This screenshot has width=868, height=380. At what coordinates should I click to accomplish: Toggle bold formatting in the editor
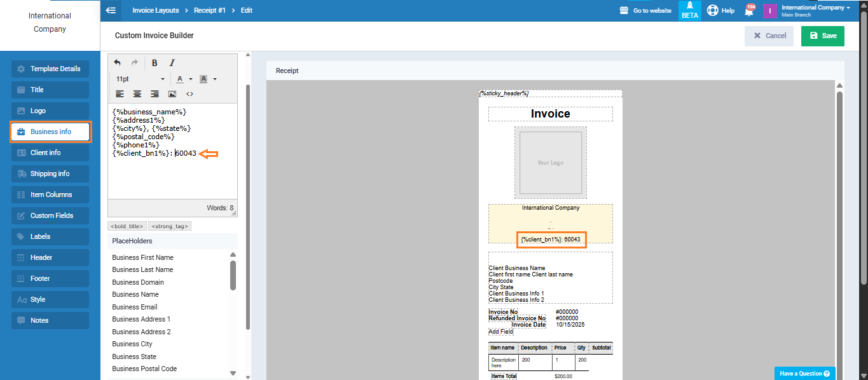point(155,63)
